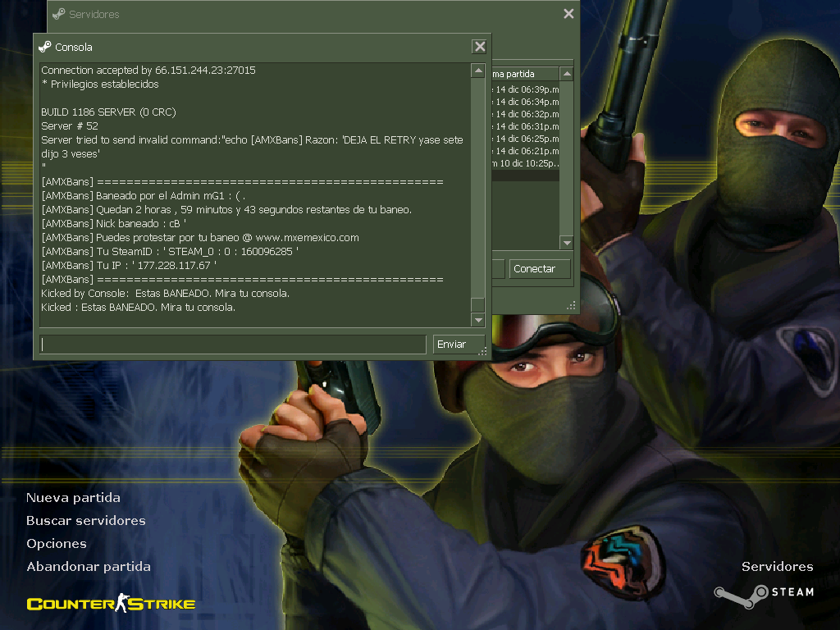Select the server row dated 14 dic 06:31p.m

(x=526, y=126)
